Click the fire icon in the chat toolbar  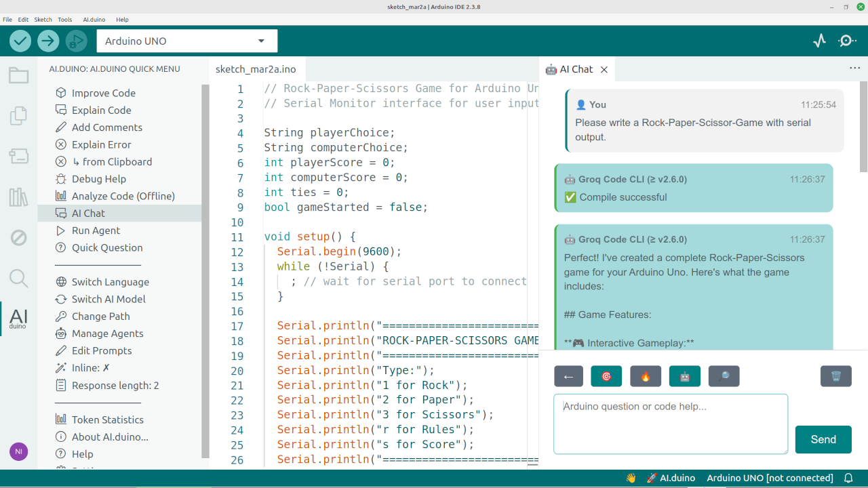tap(645, 376)
